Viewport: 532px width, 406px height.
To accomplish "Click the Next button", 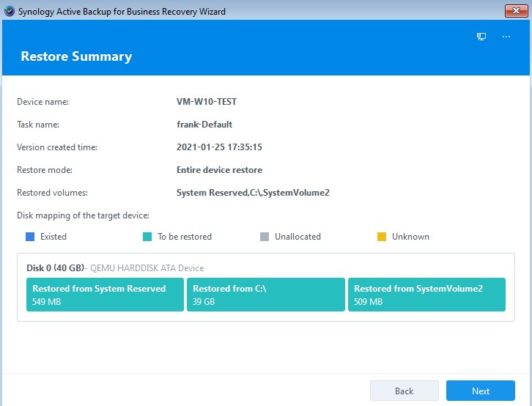I will [481, 391].
